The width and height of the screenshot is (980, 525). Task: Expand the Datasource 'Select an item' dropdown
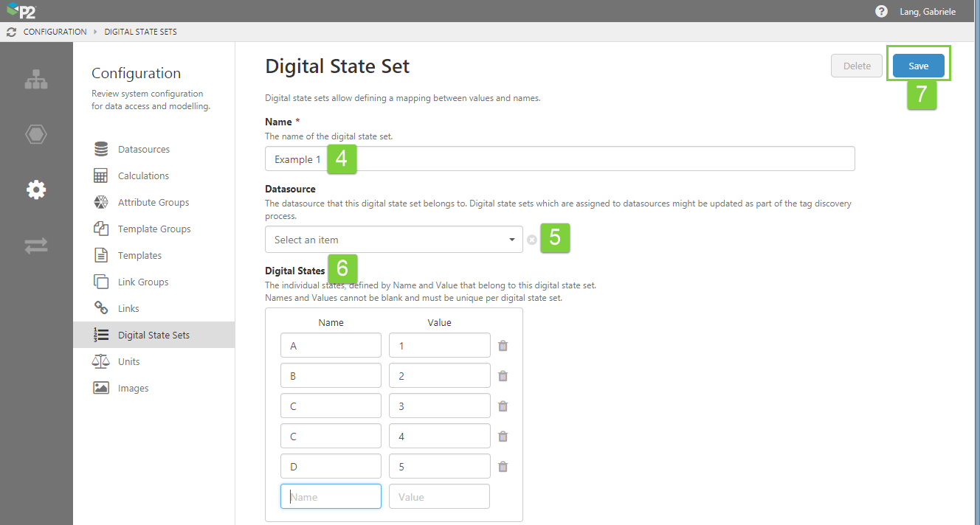click(x=393, y=240)
